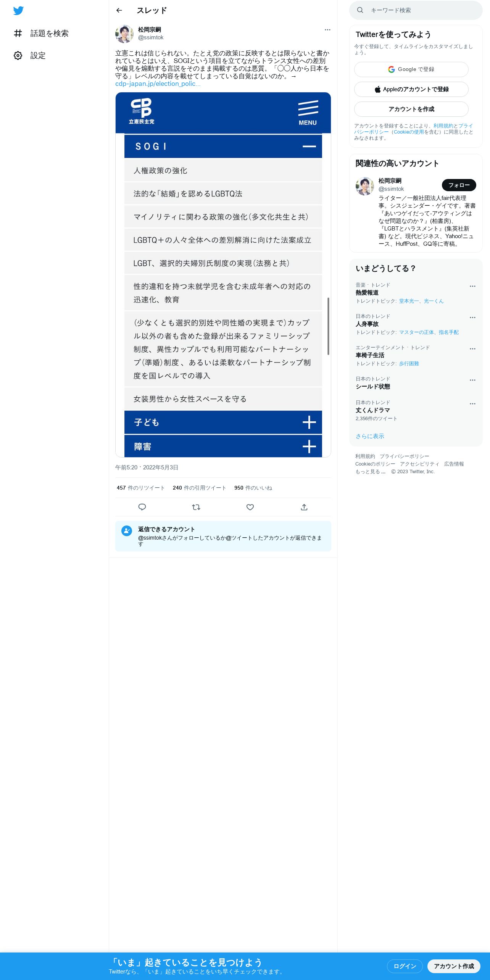This screenshot has height=980, width=490.
Task: Click the retweet icon
Action: 196,507
